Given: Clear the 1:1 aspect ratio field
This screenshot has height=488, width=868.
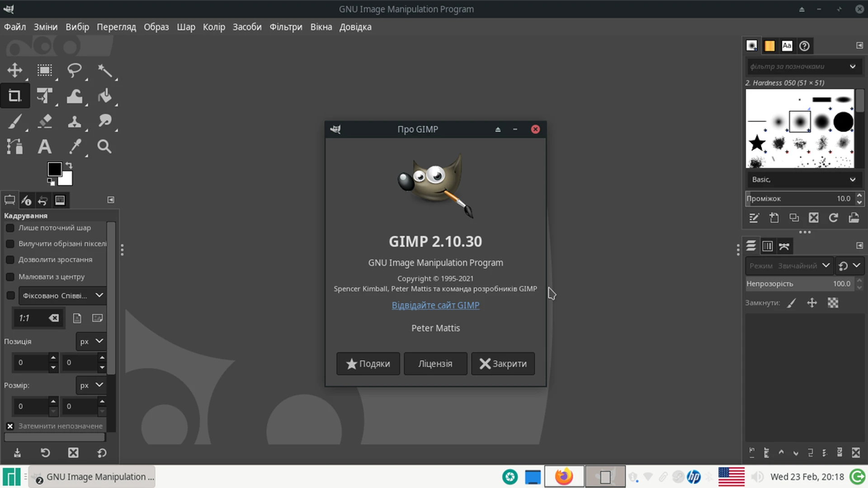Looking at the screenshot, I should click(54, 318).
